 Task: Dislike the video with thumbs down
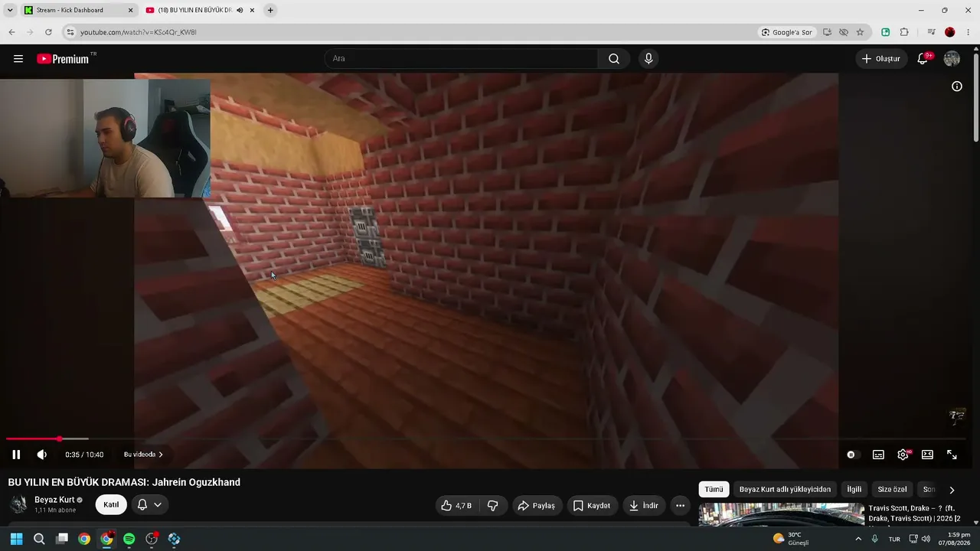493,506
